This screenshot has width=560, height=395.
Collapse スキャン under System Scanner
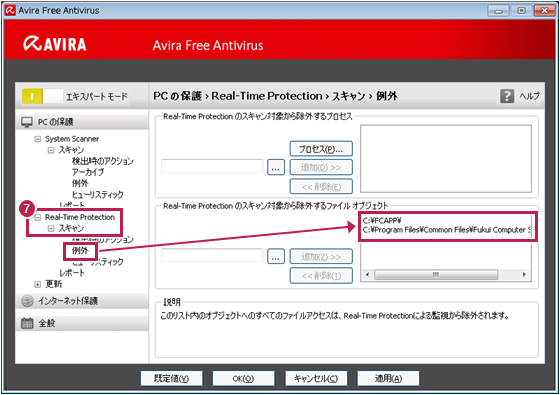[x=51, y=150]
